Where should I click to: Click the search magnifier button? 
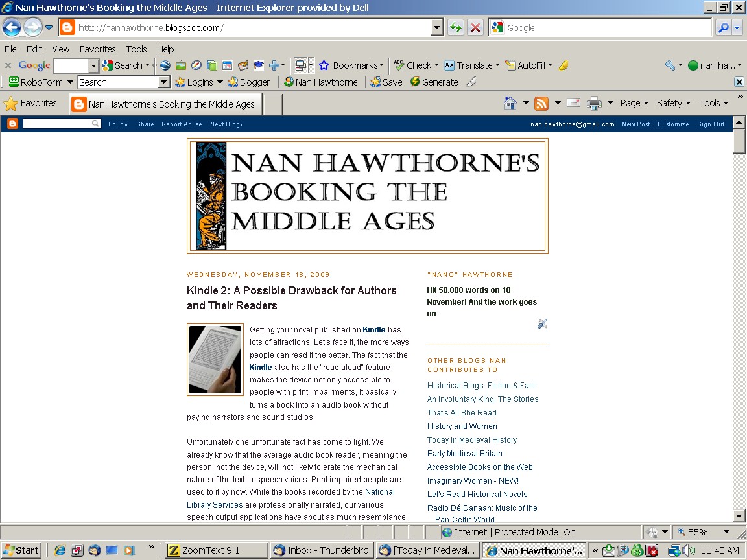724,28
